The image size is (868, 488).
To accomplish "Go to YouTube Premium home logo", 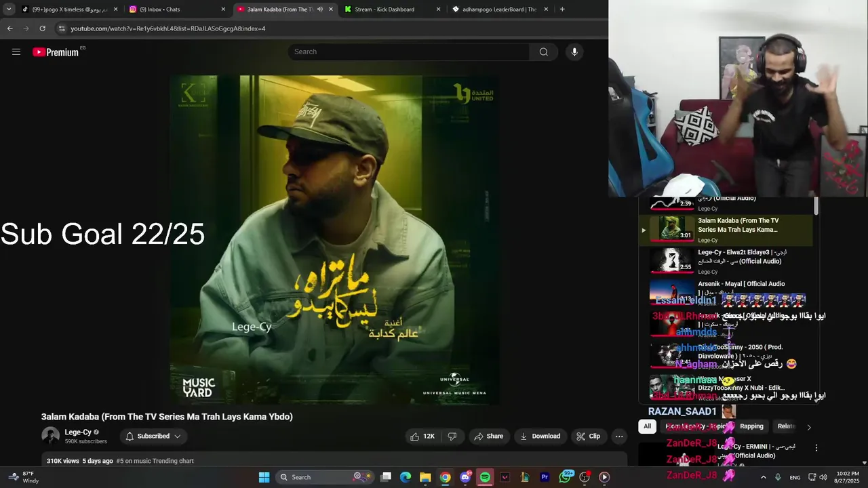I will [56, 52].
